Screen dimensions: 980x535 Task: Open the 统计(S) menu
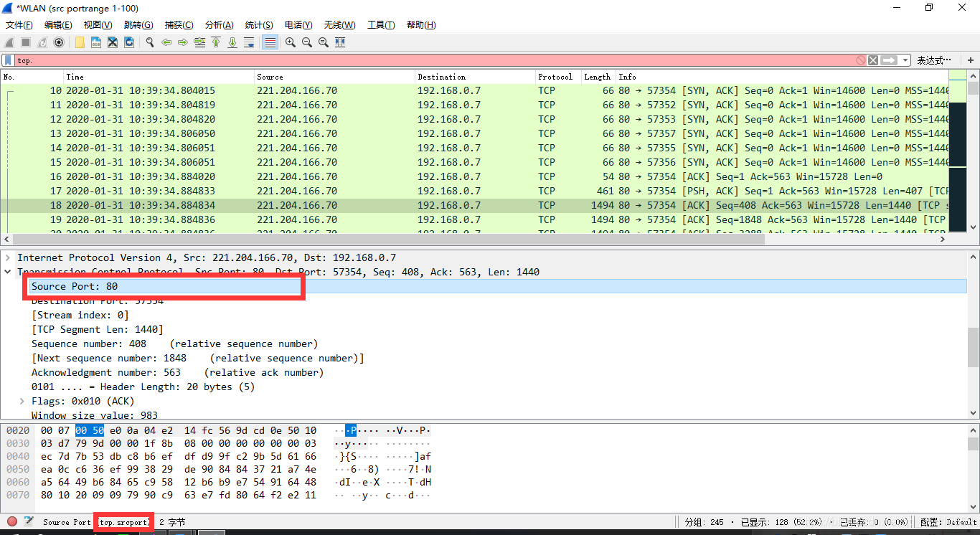(x=259, y=25)
